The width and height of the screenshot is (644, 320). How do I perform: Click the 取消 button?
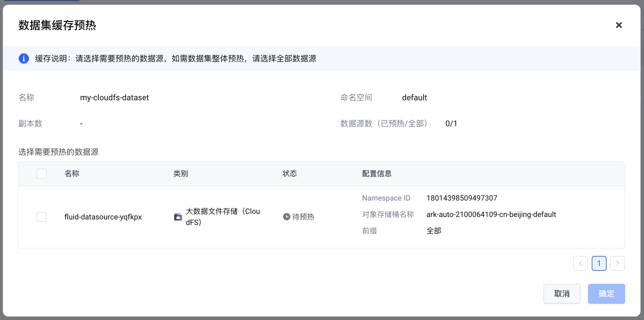562,294
